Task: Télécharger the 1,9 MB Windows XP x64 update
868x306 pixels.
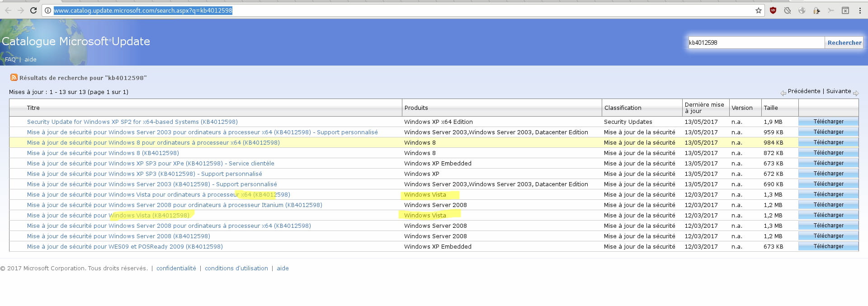Action: [x=828, y=122]
